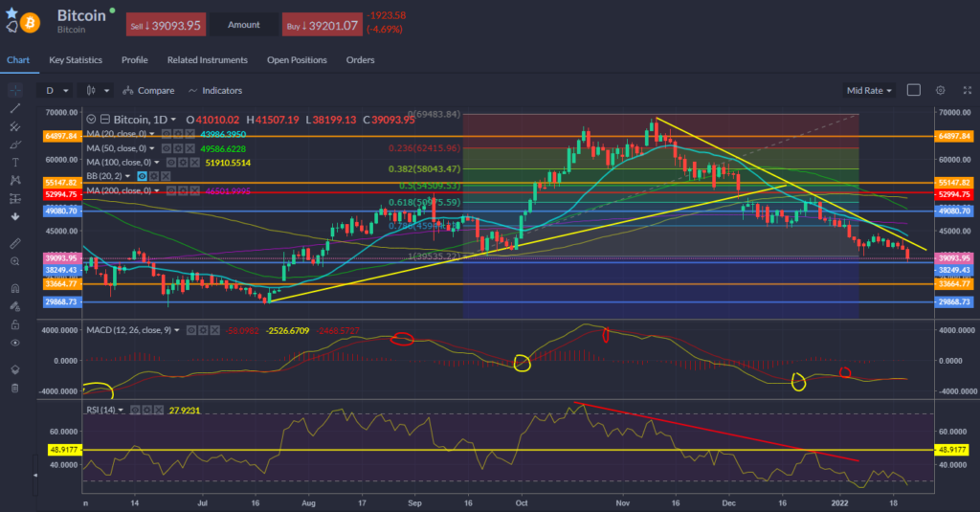Toggle favorite star for Bitcoin
The width and height of the screenshot is (980, 512).
coord(12,11)
